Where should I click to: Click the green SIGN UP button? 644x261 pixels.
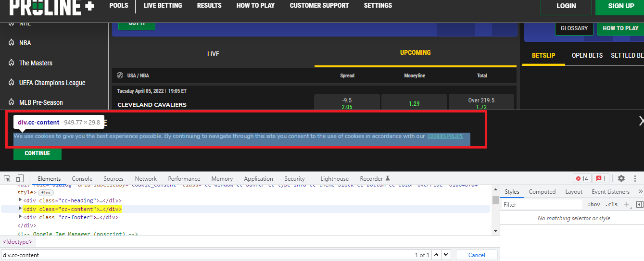point(620,7)
